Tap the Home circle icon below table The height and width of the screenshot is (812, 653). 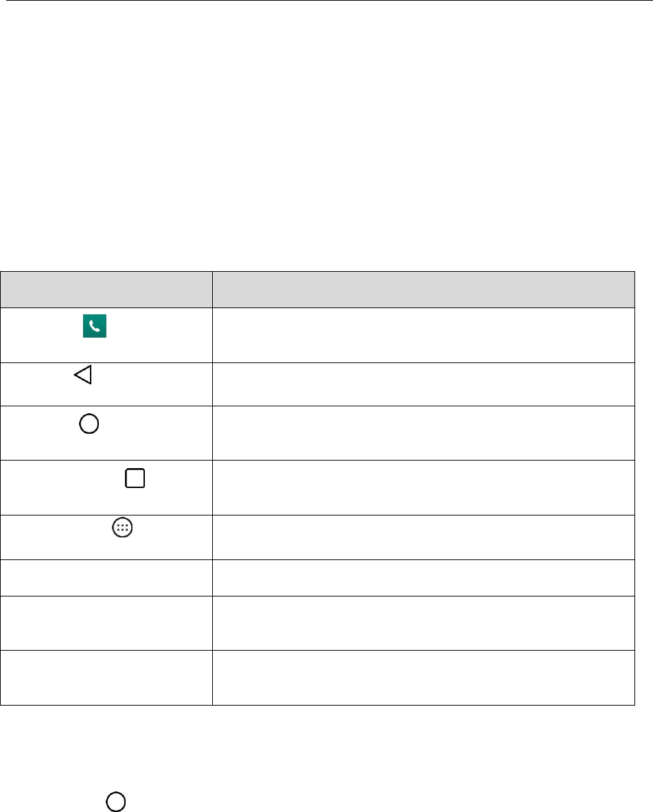[x=116, y=802]
